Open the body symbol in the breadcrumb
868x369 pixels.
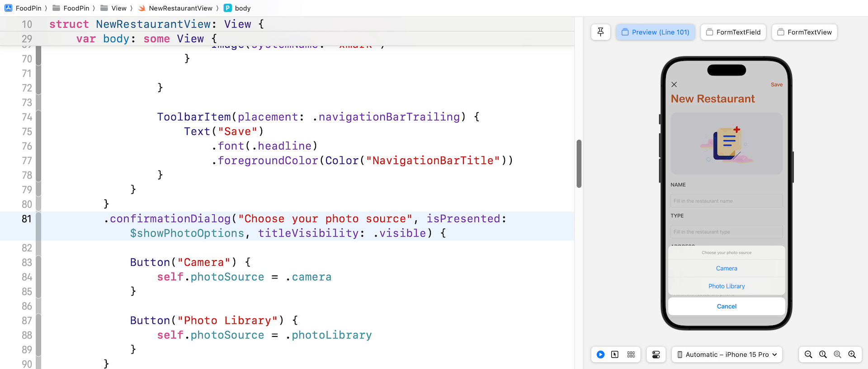242,8
